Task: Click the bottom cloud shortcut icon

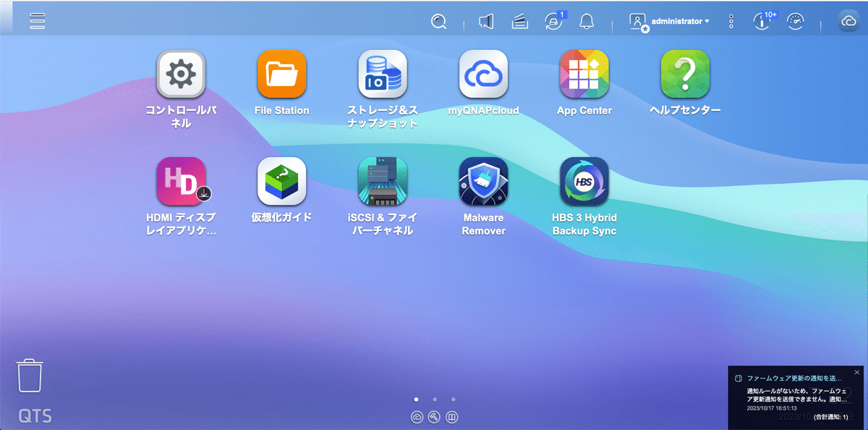Action: pyautogui.click(x=417, y=417)
